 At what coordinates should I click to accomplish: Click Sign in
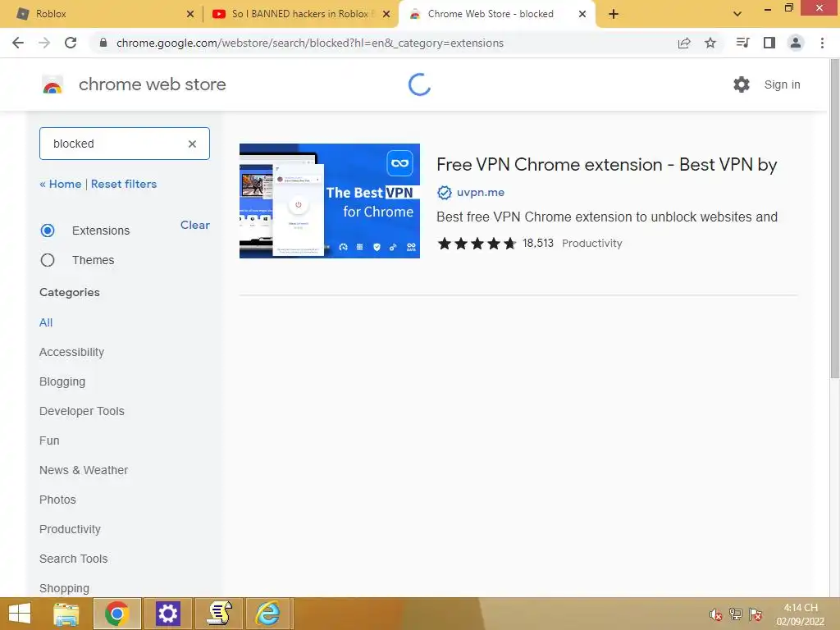(x=782, y=84)
